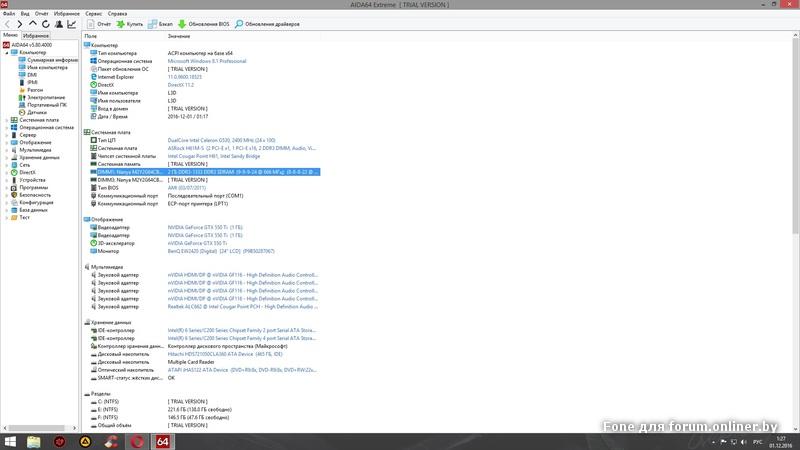Go back with the toolbar Back arrow
The image size is (800, 450).
pyautogui.click(x=7, y=24)
